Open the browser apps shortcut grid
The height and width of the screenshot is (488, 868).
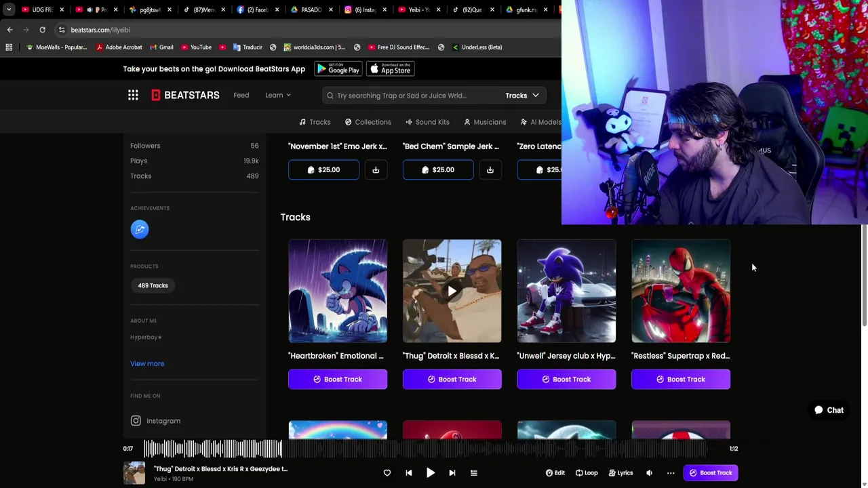click(x=9, y=47)
